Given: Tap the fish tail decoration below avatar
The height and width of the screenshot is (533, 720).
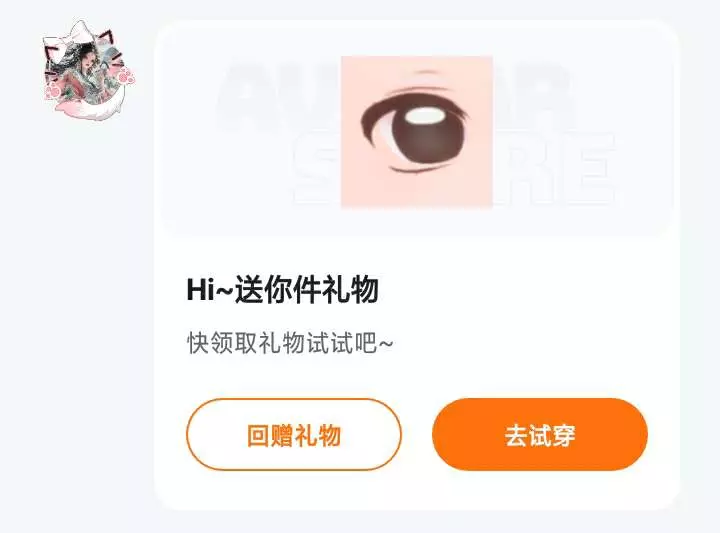Looking at the screenshot, I should [92, 108].
